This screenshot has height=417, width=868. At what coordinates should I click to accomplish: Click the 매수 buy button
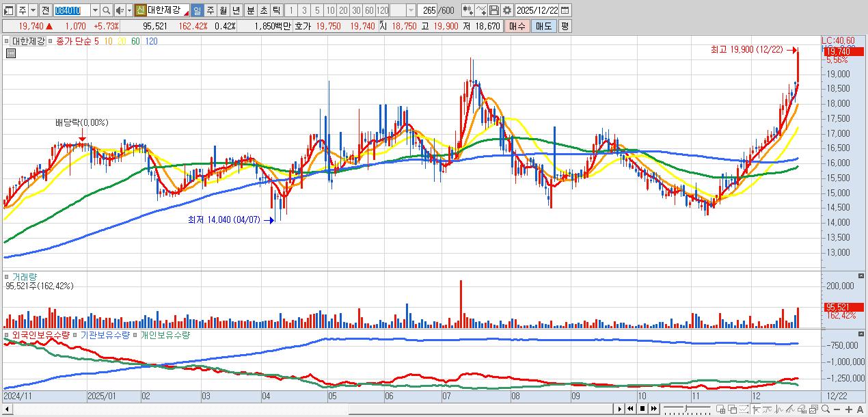coord(517,26)
